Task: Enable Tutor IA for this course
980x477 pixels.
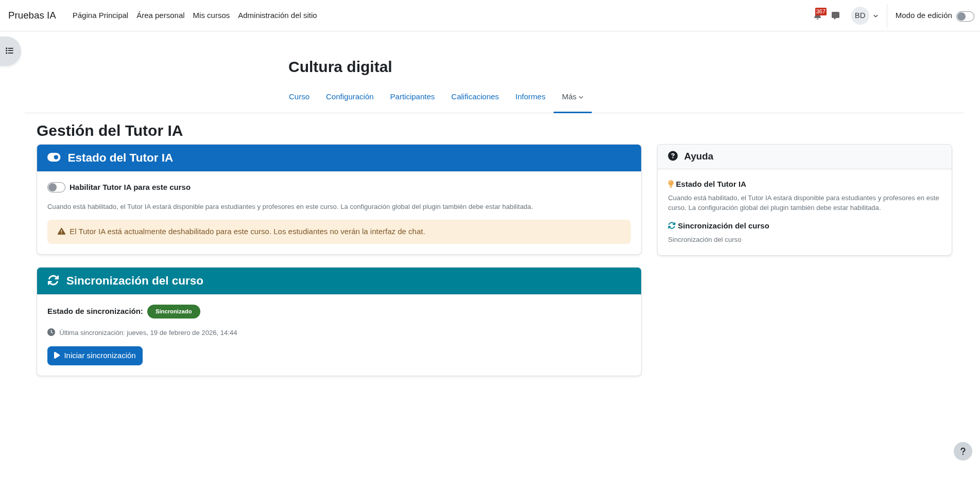Action: (56, 187)
